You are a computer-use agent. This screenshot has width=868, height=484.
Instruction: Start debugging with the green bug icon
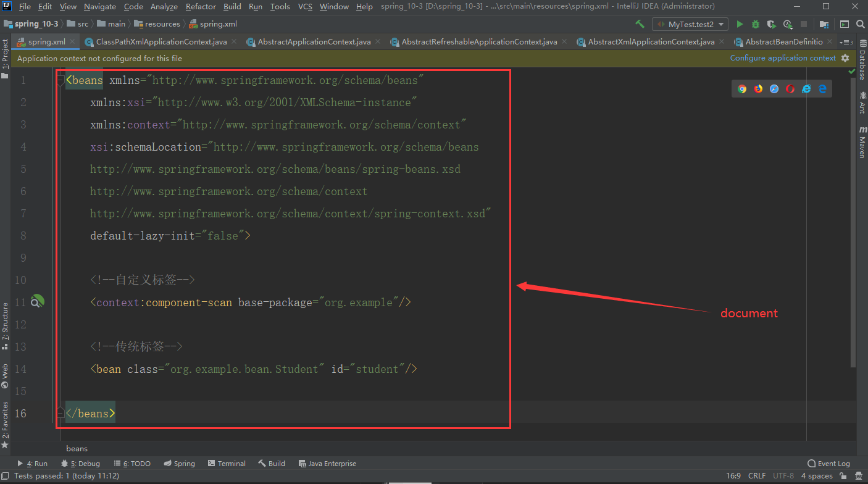pyautogui.click(x=756, y=24)
